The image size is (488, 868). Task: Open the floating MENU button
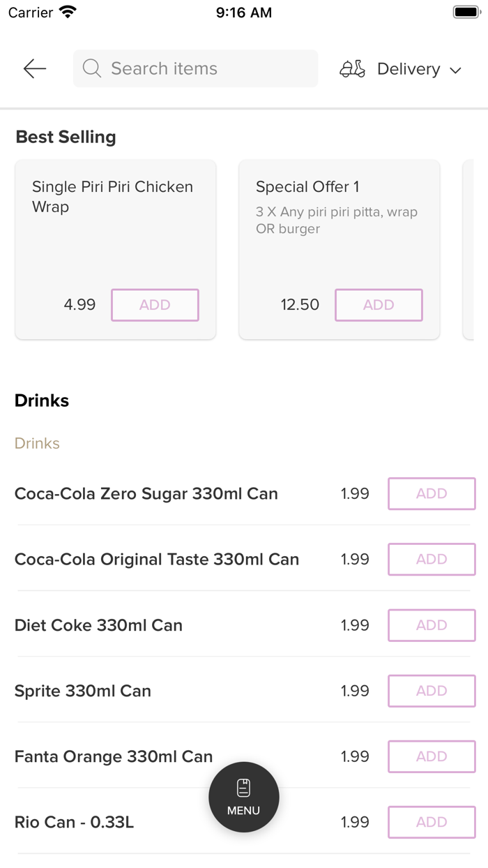[244, 797]
